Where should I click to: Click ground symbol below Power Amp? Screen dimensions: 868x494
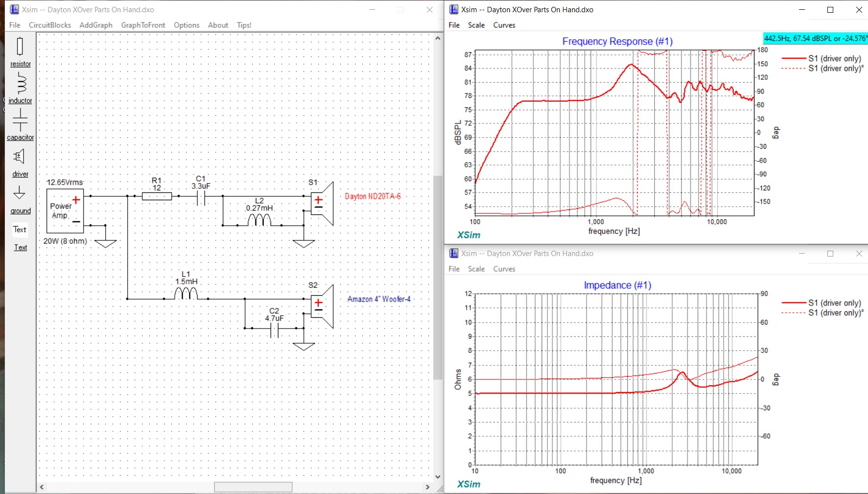[x=105, y=243]
